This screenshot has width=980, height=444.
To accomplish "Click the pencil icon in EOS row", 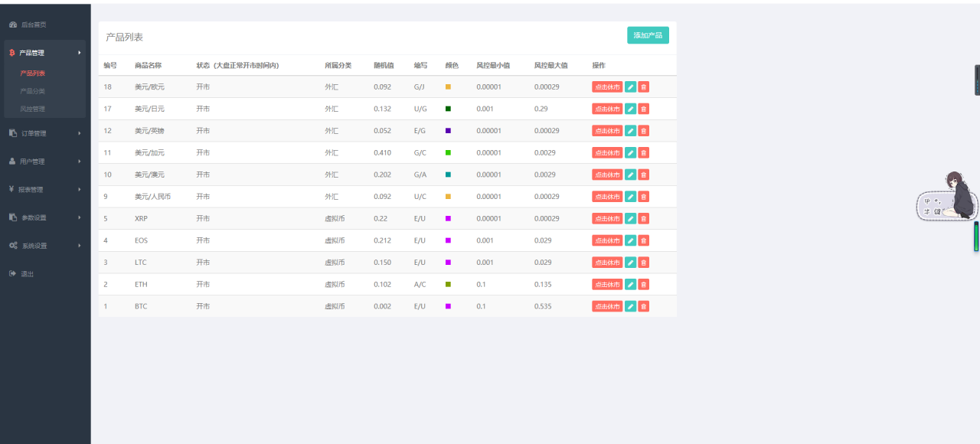I will click(630, 240).
